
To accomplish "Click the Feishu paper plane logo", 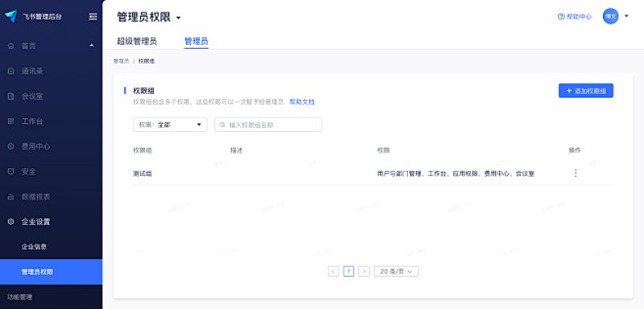I will point(11,16).
